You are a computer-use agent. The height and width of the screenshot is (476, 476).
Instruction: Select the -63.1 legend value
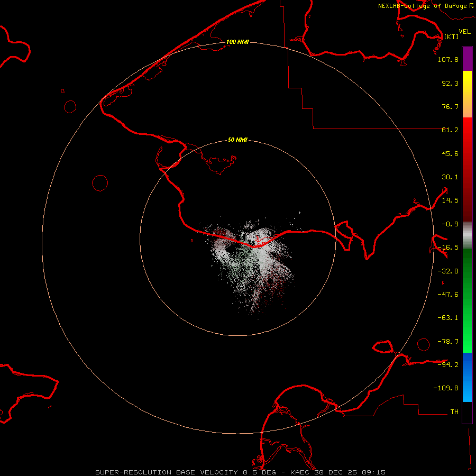[448, 318]
